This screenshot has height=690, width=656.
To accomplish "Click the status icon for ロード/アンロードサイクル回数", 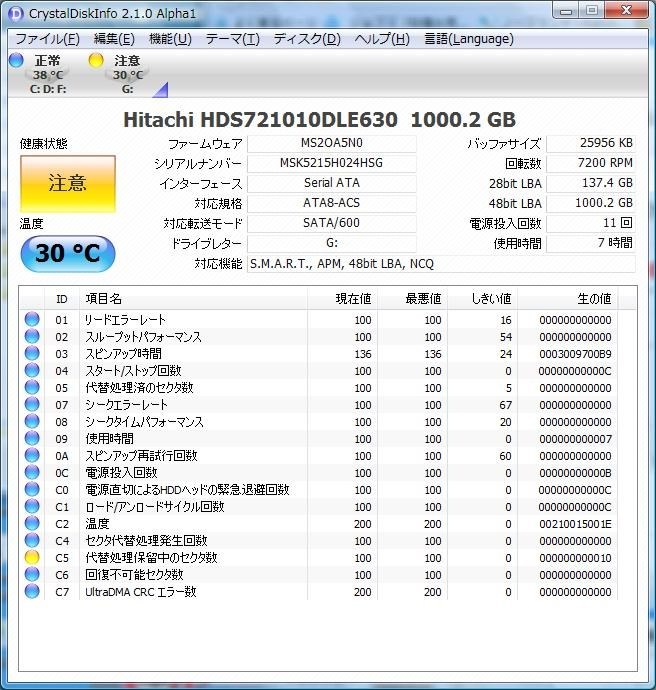I will click(x=32, y=506).
